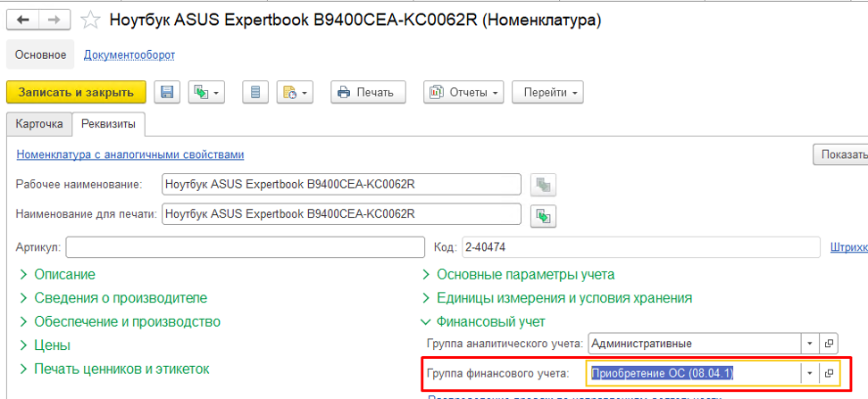Viewport: 868px width, 399px height.
Task: Open the Административные item via open icon
Action: [829, 344]
